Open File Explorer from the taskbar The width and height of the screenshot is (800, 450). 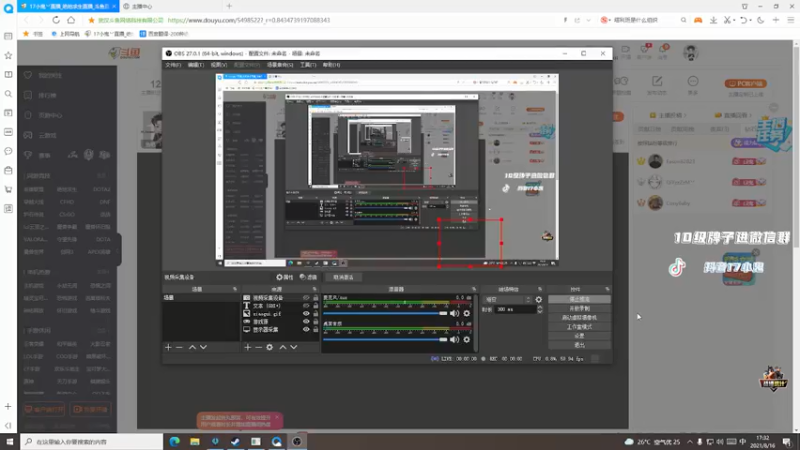[195, 441]
